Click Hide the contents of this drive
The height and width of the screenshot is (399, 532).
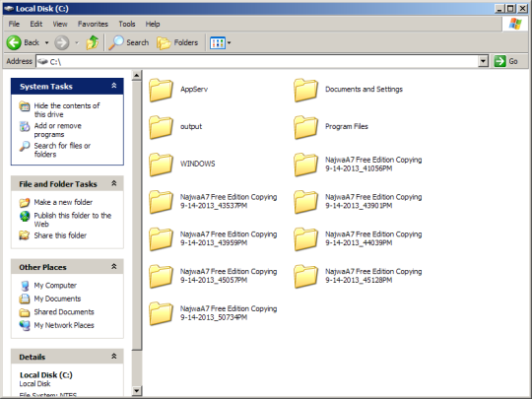point(67,110)
